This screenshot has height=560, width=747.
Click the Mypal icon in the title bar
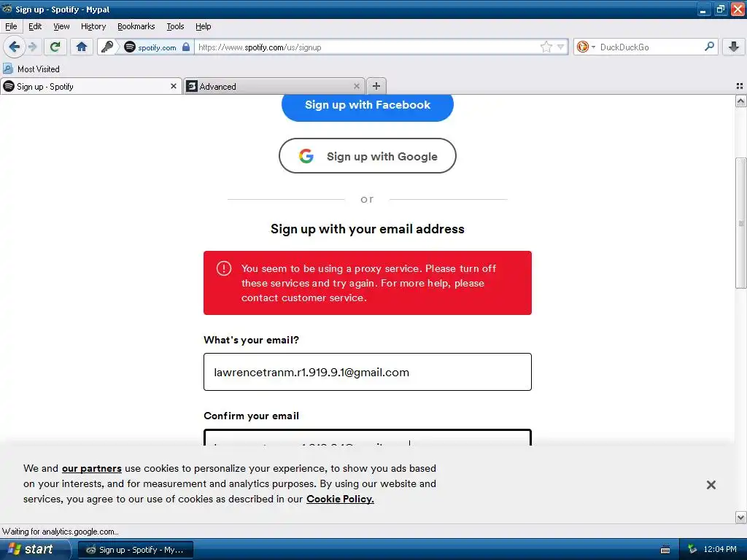(x=7, y=9)
